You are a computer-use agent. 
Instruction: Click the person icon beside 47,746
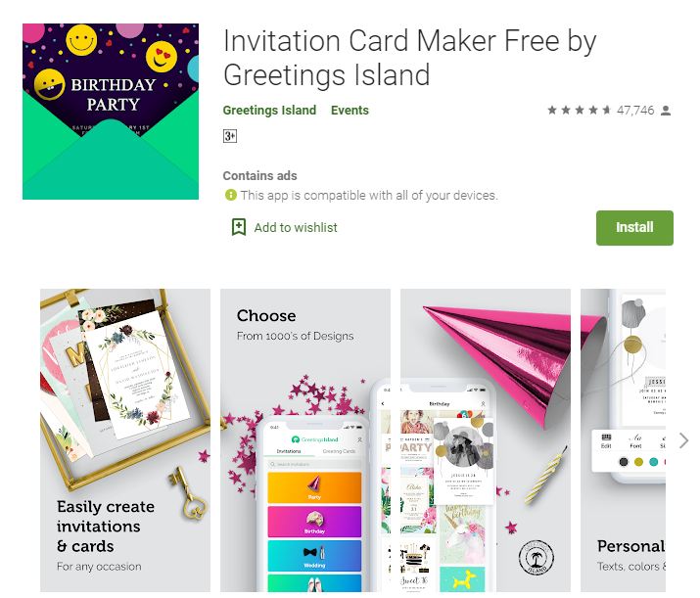point(666,111)
